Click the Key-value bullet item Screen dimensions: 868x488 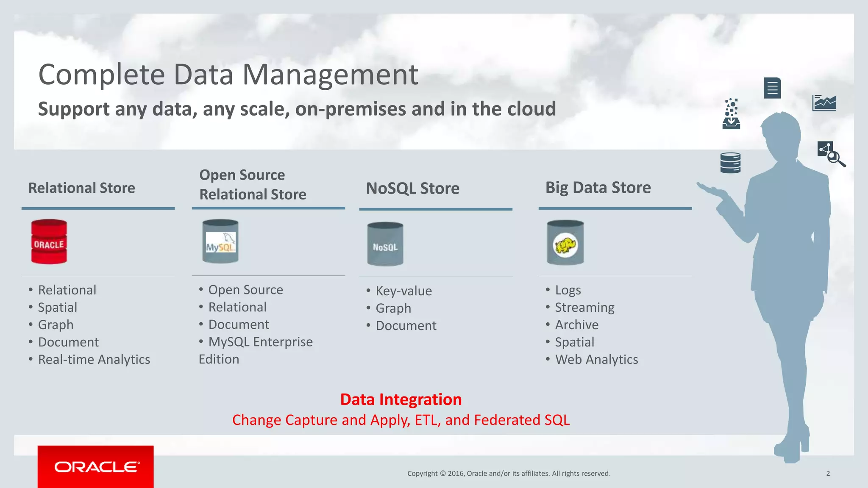pyautogui.click(x=403, y=291)
